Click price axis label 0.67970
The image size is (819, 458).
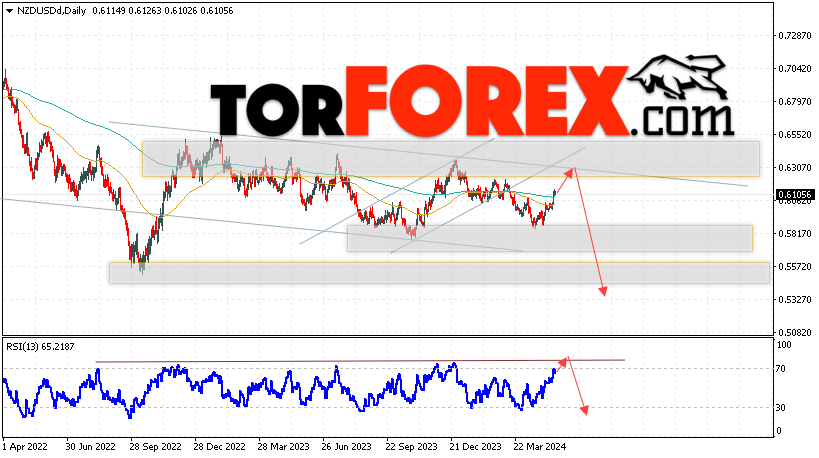point(795,101)
